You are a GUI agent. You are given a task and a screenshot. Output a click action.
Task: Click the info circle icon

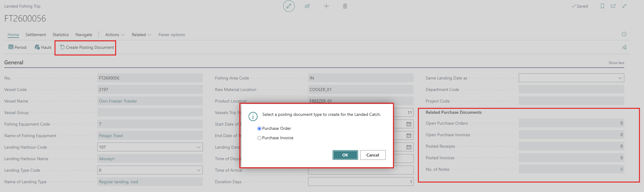pos(624,34)
